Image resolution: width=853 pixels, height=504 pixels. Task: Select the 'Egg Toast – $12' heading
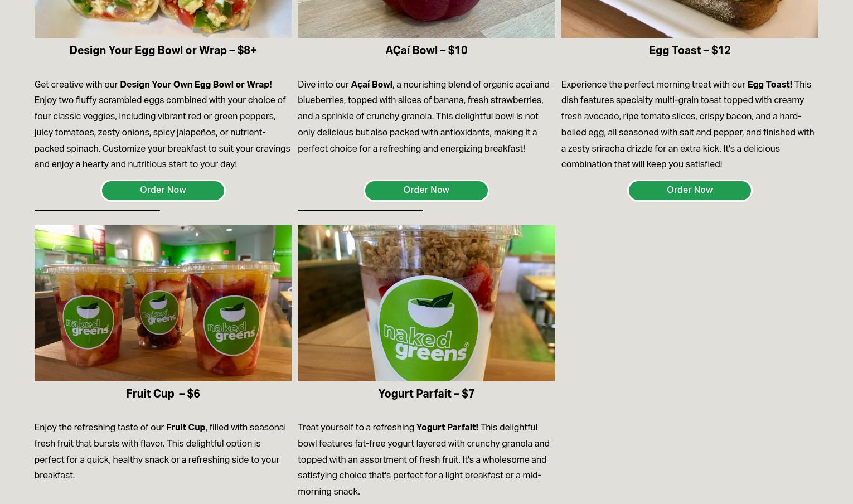[690, 51]
